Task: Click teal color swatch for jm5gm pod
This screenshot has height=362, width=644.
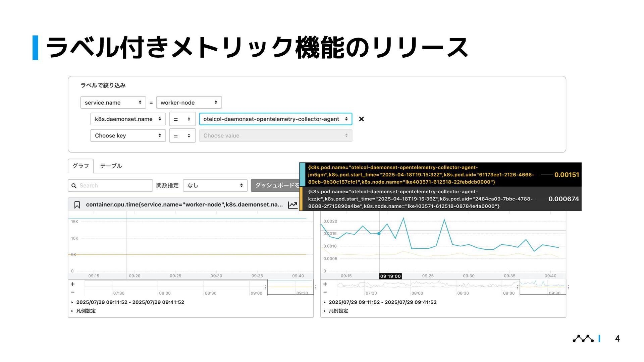Action: tap(302, 175)
